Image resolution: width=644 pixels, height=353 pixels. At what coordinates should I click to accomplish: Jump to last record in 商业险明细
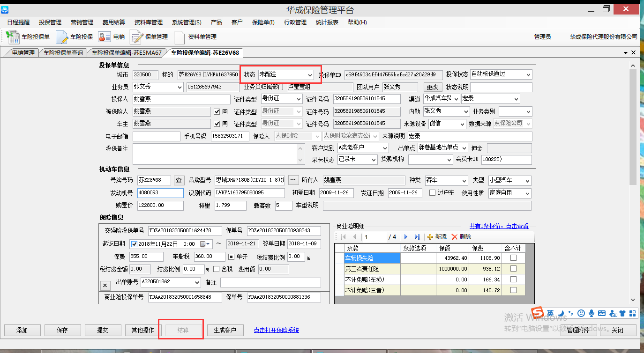click(417, 237)
